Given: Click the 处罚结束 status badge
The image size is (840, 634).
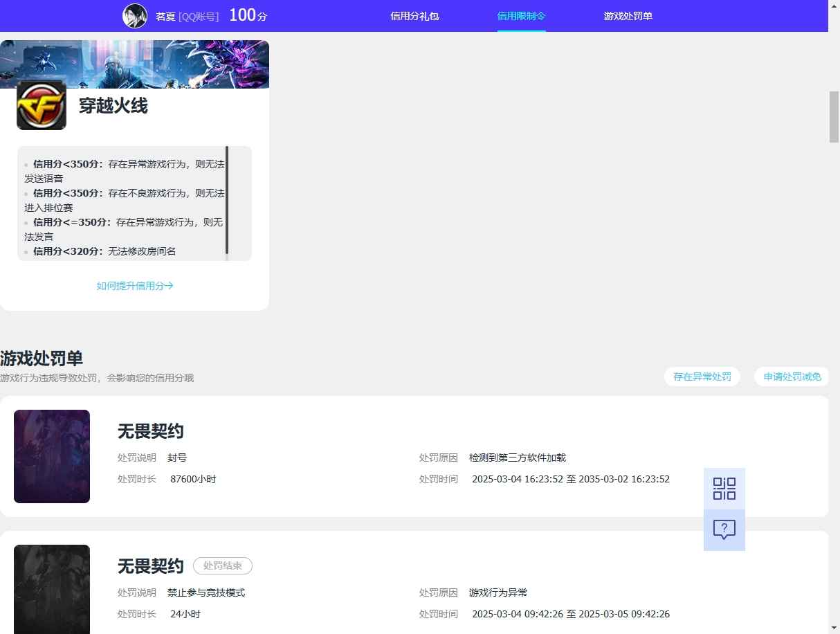Looking at the screenshot, I should click(223, 566).
